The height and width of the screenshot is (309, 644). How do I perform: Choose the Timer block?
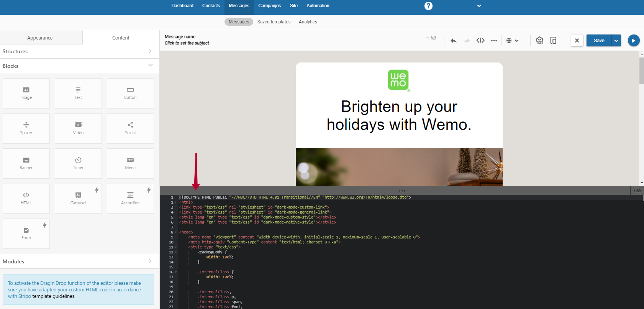[78, 163]
